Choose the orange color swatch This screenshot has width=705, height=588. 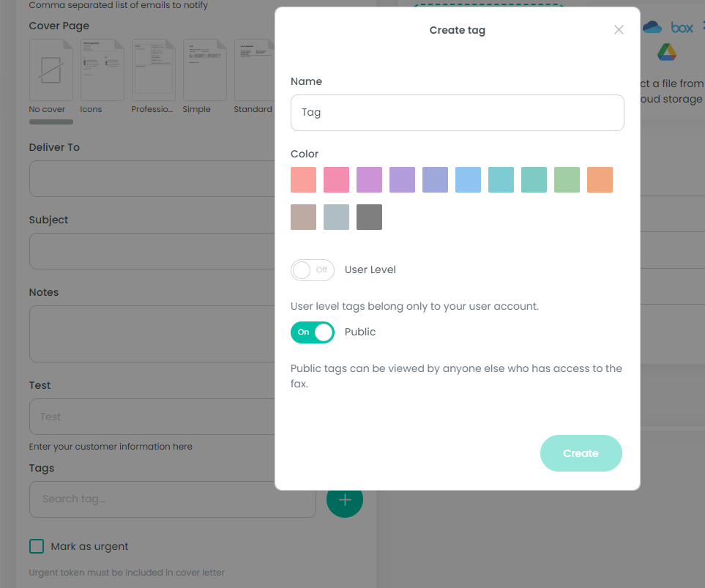600,179
